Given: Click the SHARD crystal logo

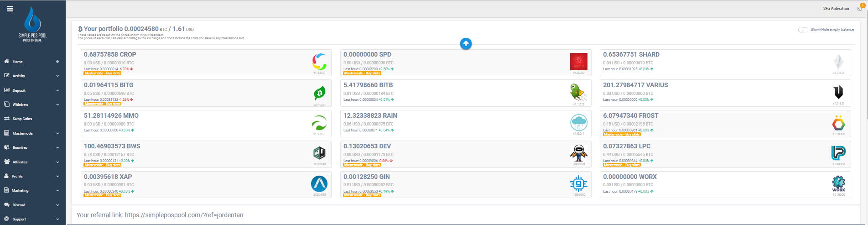Looking at the screenshot, I should coord(838,62).
